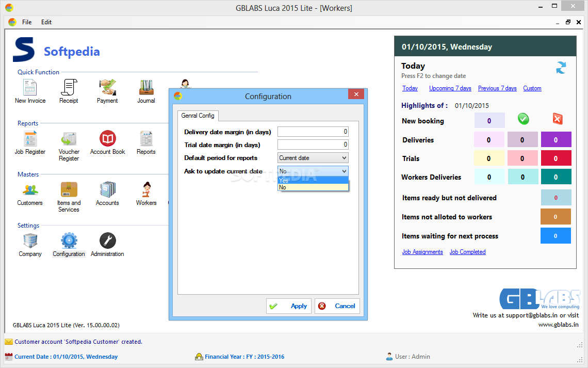
Task: Click Items not alloted to workers count
Action: (556, 217)
